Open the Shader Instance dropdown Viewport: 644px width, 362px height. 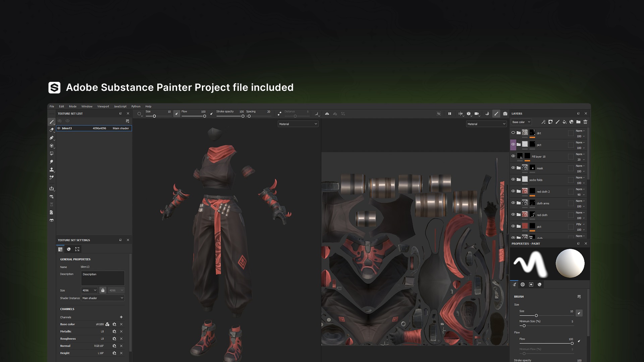tap(103, 298)
